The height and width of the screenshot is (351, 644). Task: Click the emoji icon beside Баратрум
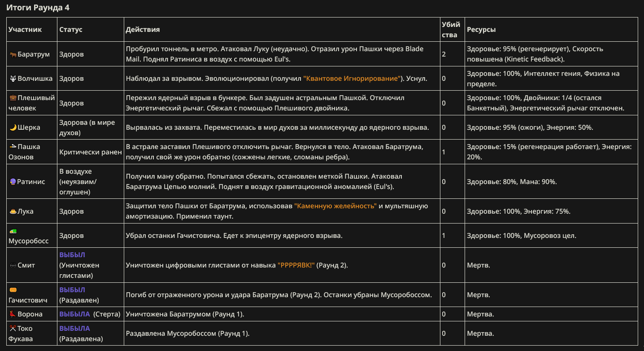click(x=13, y=54)
